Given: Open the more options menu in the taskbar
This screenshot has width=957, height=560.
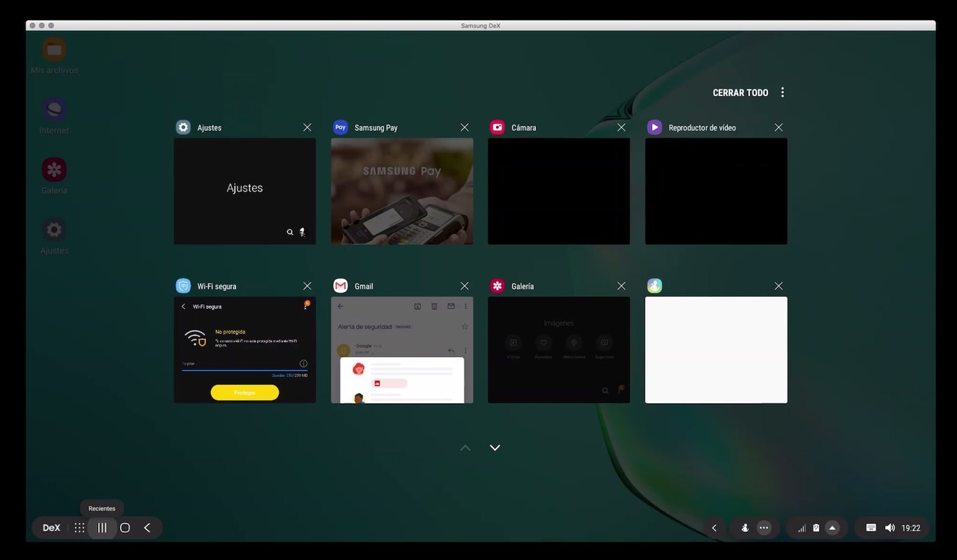Looking at the screenshot, I should (x=763, y=527).
